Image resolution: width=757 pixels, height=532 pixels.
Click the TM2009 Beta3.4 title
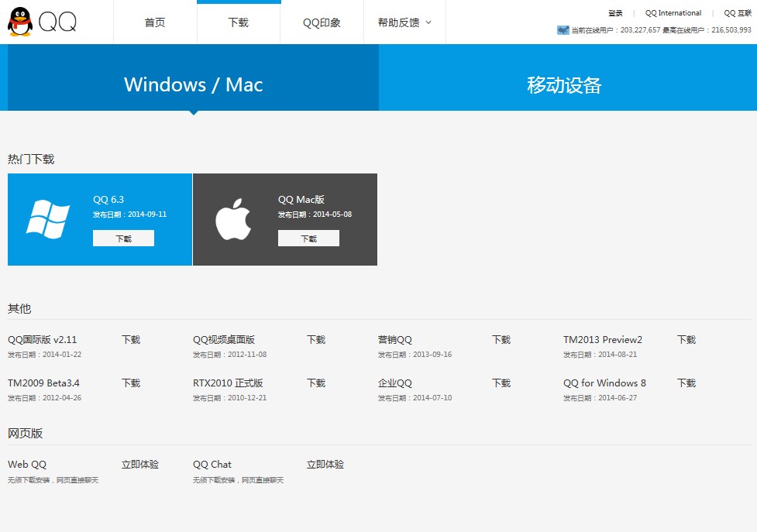click(43, 383)
